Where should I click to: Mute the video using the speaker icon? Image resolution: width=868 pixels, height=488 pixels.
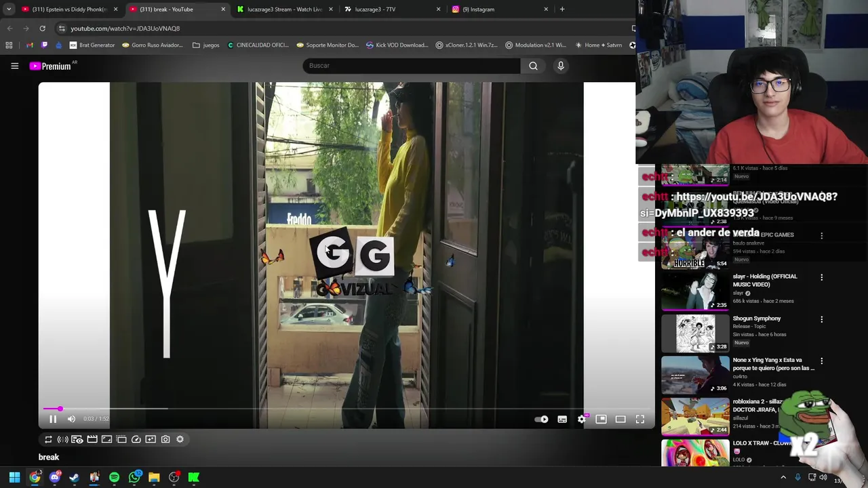[x=71, y=419]
